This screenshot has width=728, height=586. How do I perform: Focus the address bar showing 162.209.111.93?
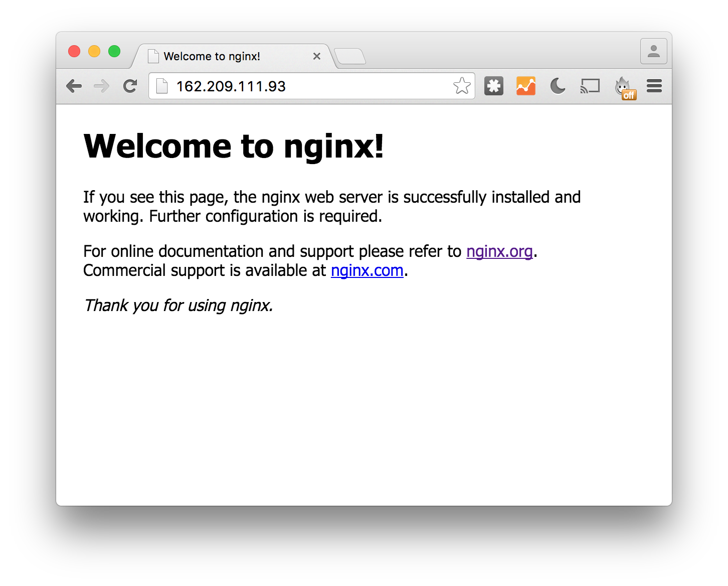[312, 86]
